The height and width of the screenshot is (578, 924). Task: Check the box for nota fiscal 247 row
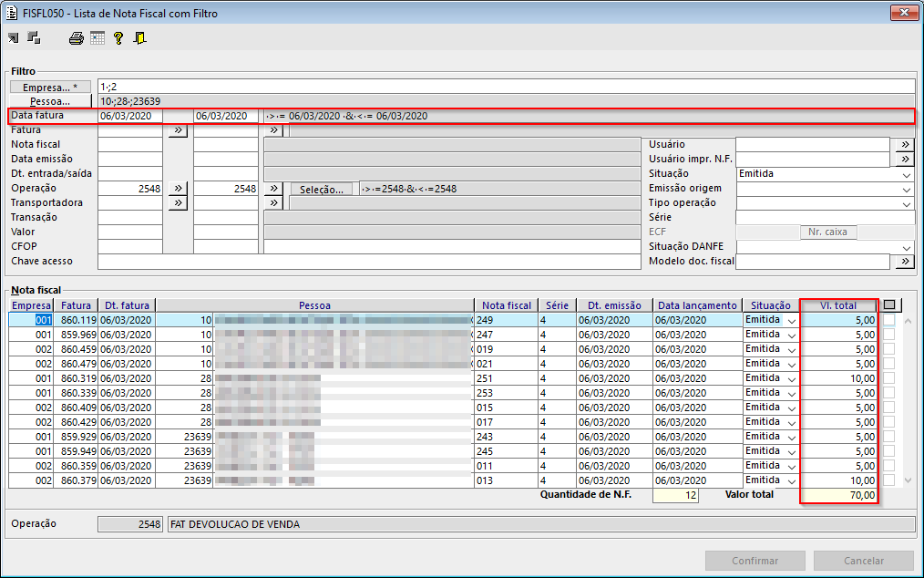point(888,335)
